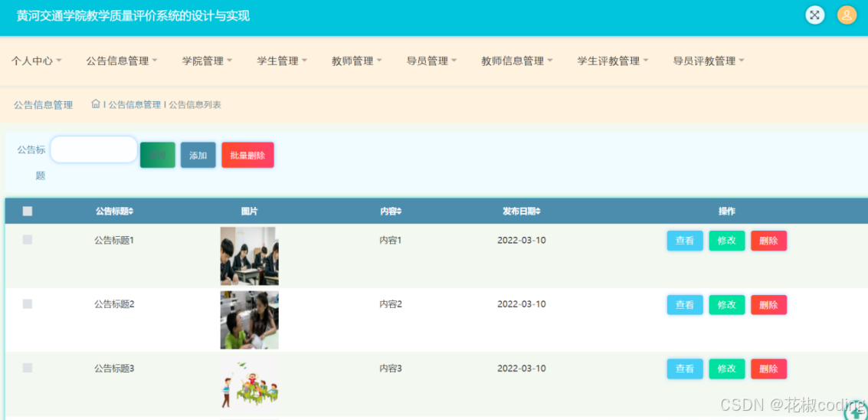Sort by 内容 column arrows
868x420 pixels.
(399, 212)
